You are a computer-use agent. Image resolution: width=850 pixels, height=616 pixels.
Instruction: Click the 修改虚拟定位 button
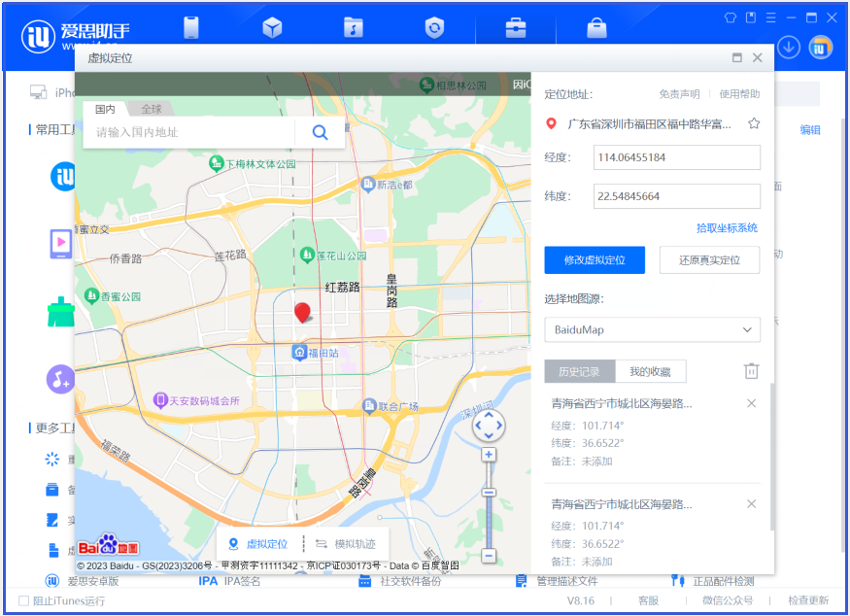coord(595,260)
